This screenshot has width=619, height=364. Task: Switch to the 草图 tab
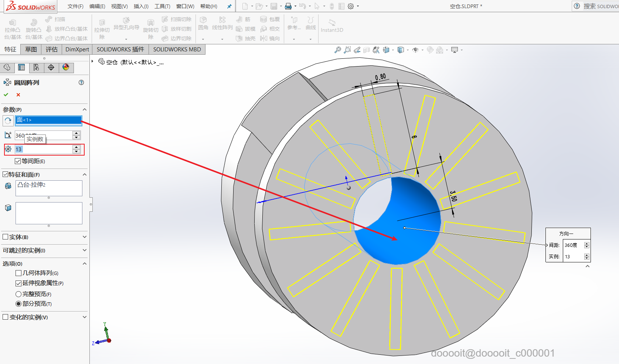click(x=31, y=49)
